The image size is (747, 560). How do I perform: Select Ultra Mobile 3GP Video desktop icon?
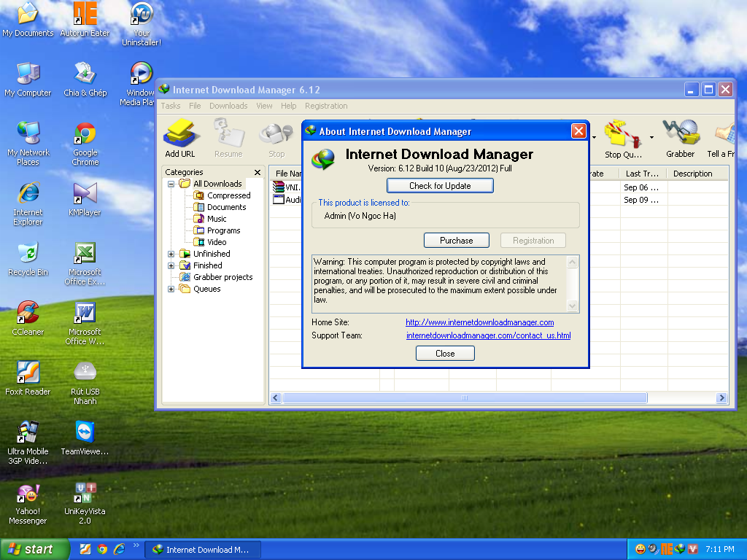click(x=28, y=443)
